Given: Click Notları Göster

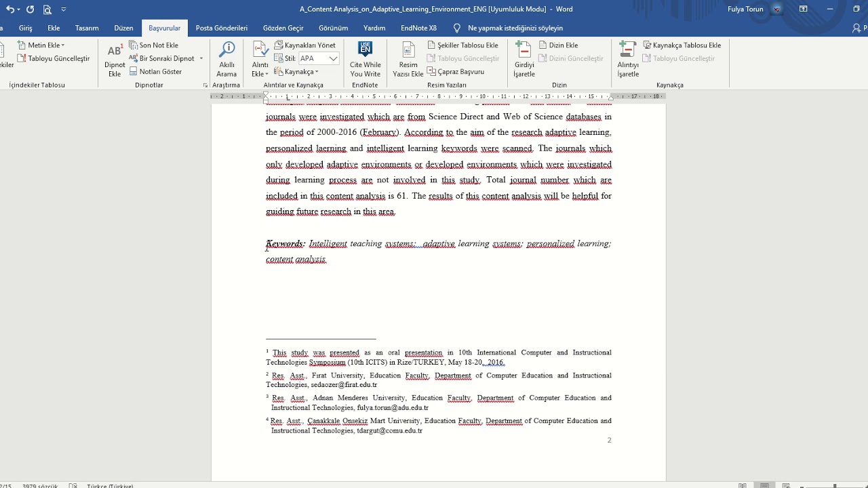Looking at the screenshot, I should [x=155, y=71].
